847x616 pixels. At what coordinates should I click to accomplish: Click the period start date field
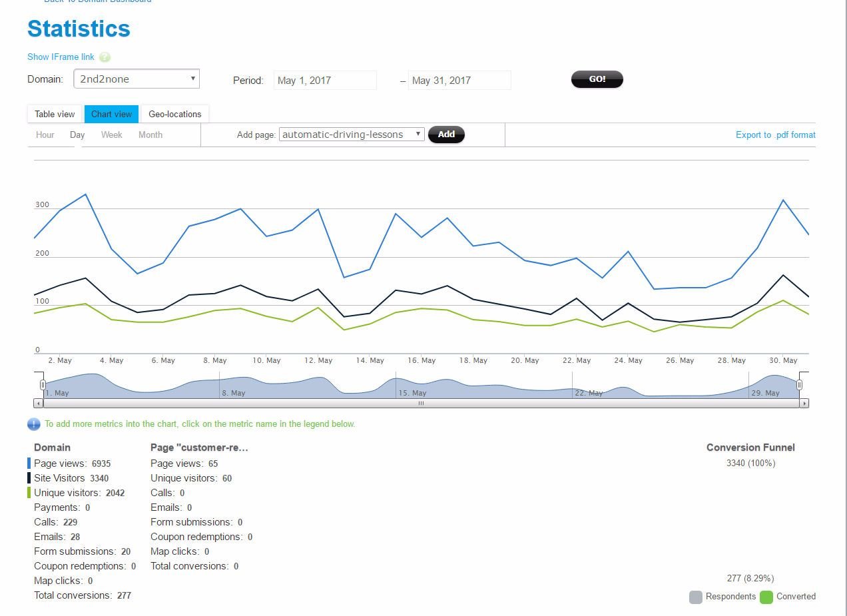pyautogui.click(x=325, y=81)
